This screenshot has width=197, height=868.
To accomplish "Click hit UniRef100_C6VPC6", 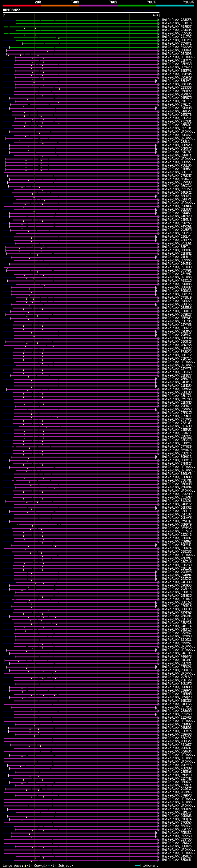I will [177, 528].
